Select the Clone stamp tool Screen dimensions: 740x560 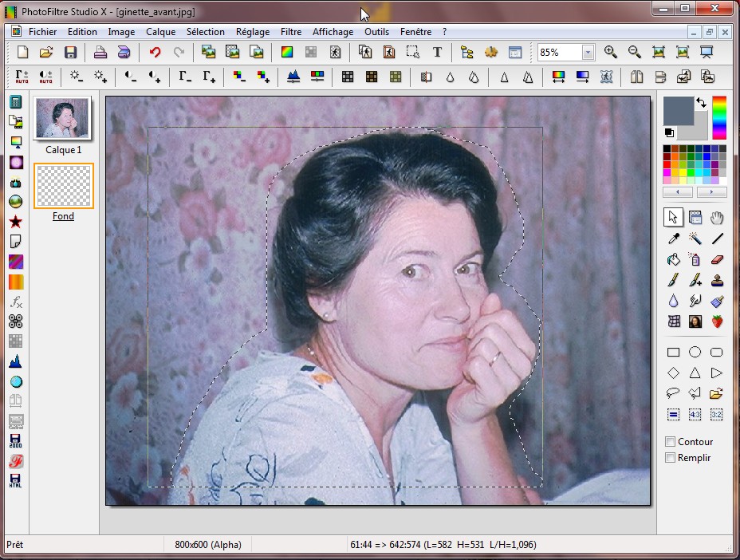[x=717, y=279]
